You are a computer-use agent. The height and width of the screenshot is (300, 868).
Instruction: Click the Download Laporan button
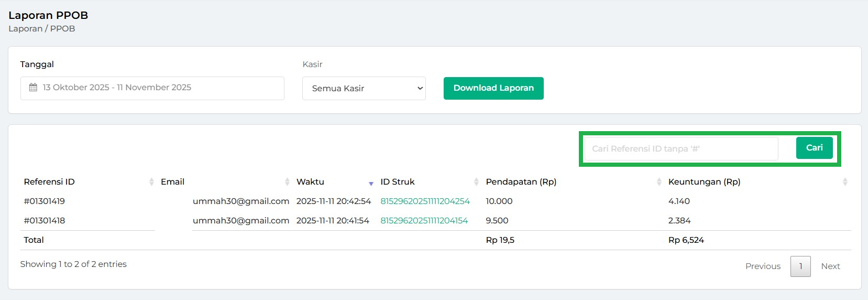click(x=493, y=88)
